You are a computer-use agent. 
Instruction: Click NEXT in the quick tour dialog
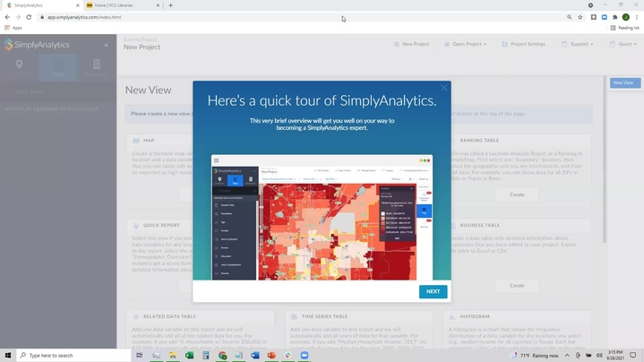pos(433,291)
